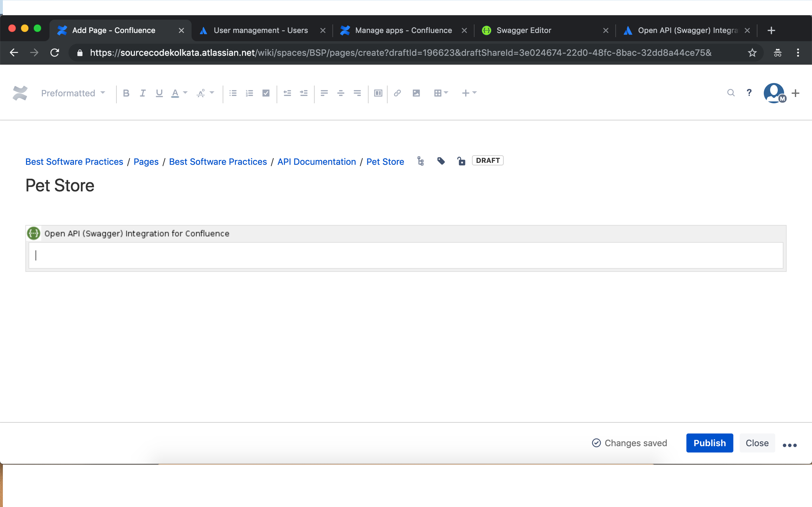Open the API Documentation breadcrumb link
The height and width of the screenshot is (507, 812).
point(317,162)
